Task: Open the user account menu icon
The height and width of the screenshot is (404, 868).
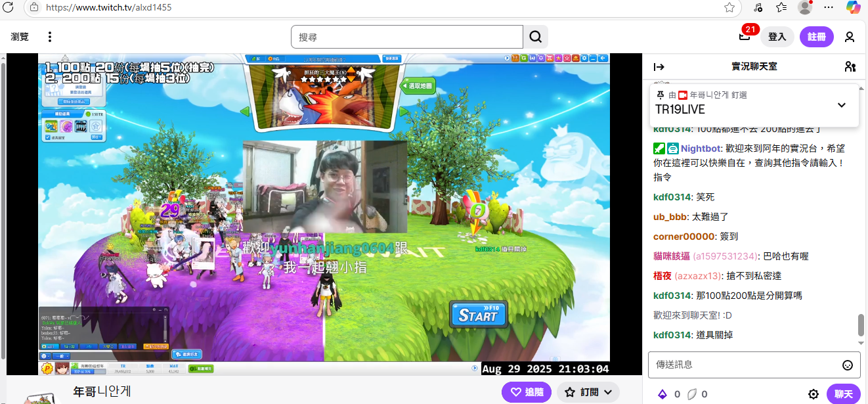Action: pyautogui.click(x=850, y=37)
